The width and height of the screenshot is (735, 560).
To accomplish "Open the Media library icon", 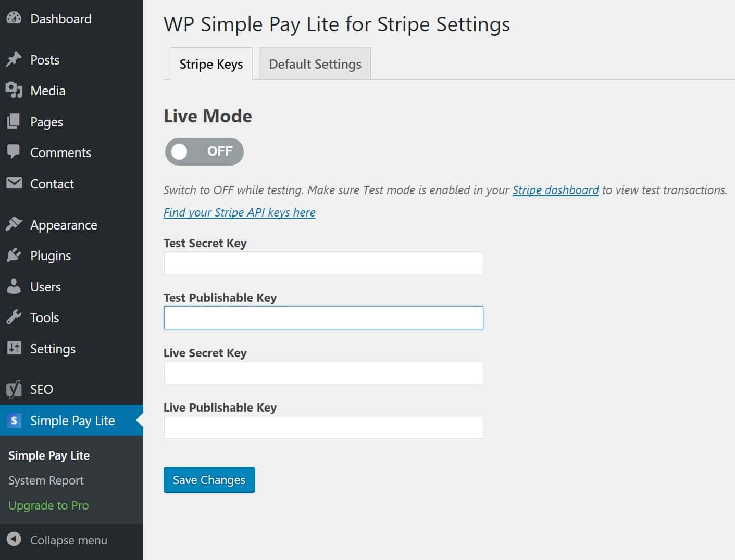I will [x=15, y=91].
